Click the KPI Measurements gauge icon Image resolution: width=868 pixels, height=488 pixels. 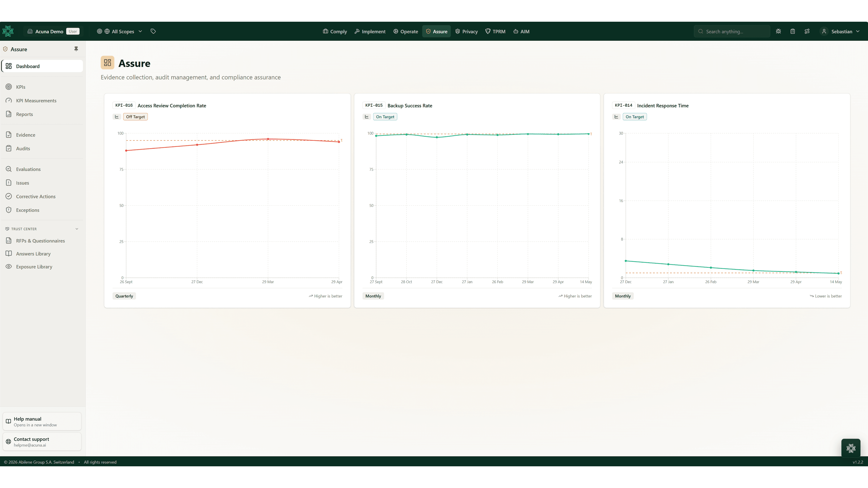point(9,100)
